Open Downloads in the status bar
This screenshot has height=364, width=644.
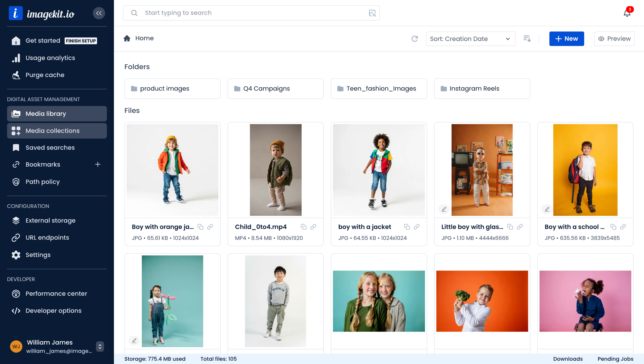click(x=568, y=359)
